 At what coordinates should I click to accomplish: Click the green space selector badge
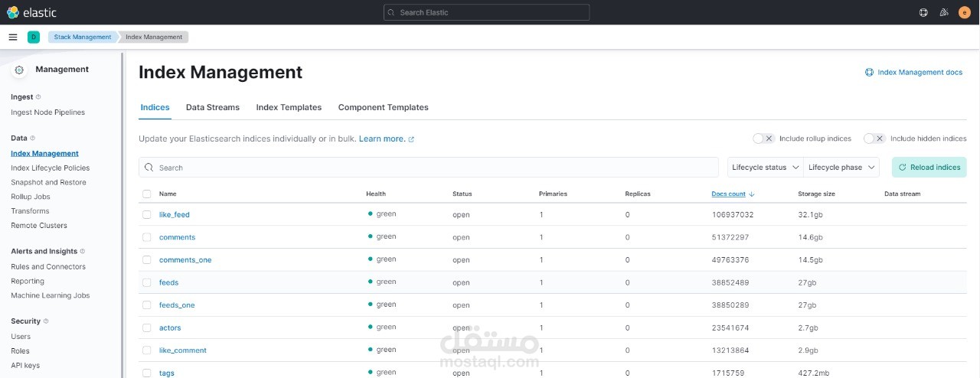pos(34,37)
